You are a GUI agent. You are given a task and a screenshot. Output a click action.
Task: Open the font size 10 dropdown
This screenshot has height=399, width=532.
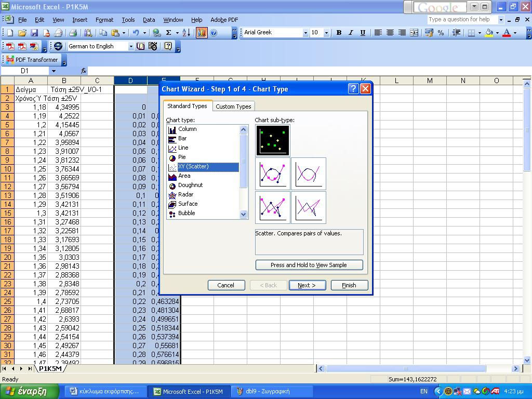click(326, 33)
